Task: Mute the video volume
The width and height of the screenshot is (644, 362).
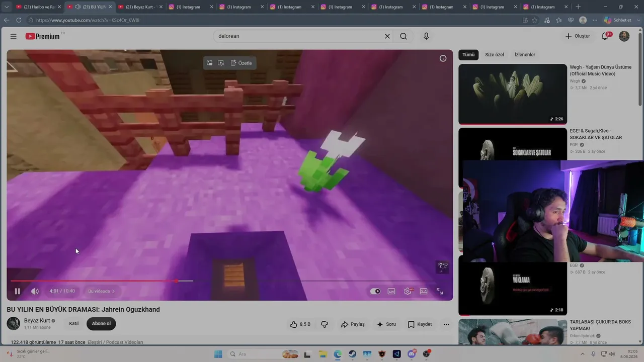Action: [35, 291]
